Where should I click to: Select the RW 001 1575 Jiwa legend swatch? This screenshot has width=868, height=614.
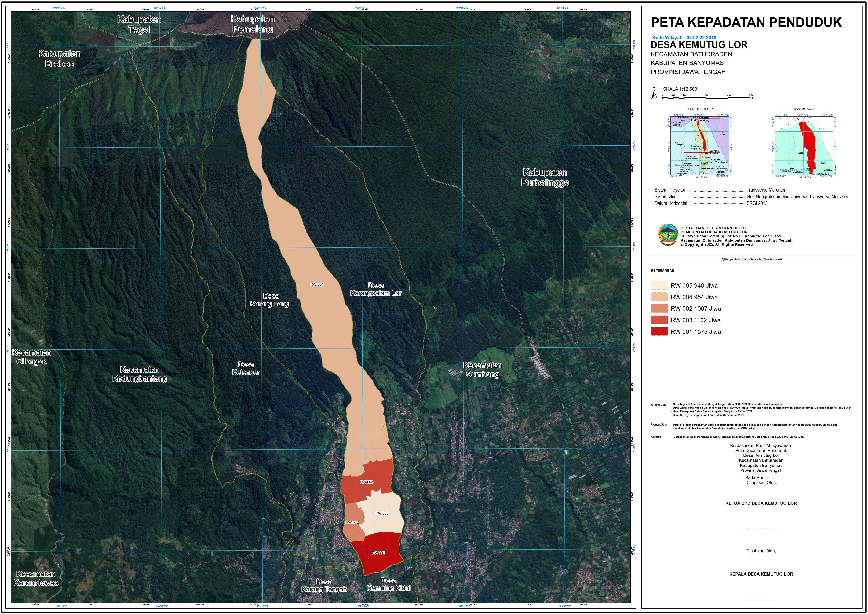coord(659,332)
